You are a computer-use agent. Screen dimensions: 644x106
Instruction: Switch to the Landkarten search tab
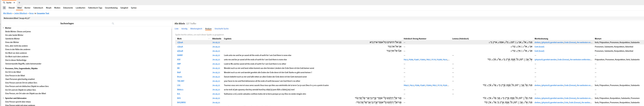[81, 8]
